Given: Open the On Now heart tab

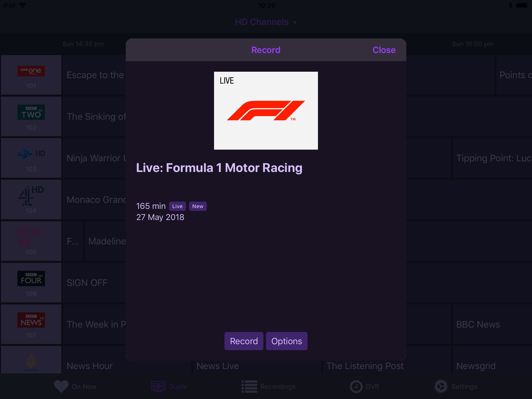Looking at the screenshot, I should 75,387.
